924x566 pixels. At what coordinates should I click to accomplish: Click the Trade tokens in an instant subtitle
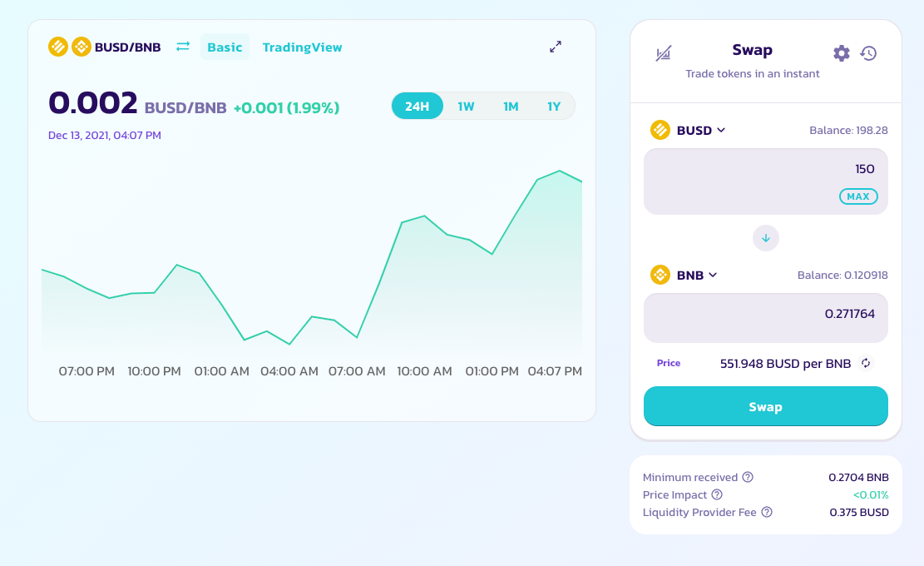752,74
